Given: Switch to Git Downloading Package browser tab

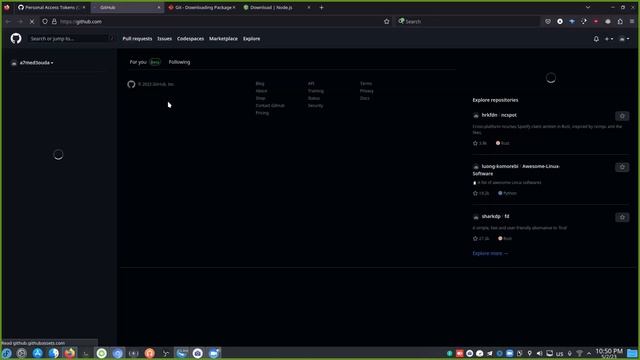Looking at the screenshot, I should click(x=203, y=7).
